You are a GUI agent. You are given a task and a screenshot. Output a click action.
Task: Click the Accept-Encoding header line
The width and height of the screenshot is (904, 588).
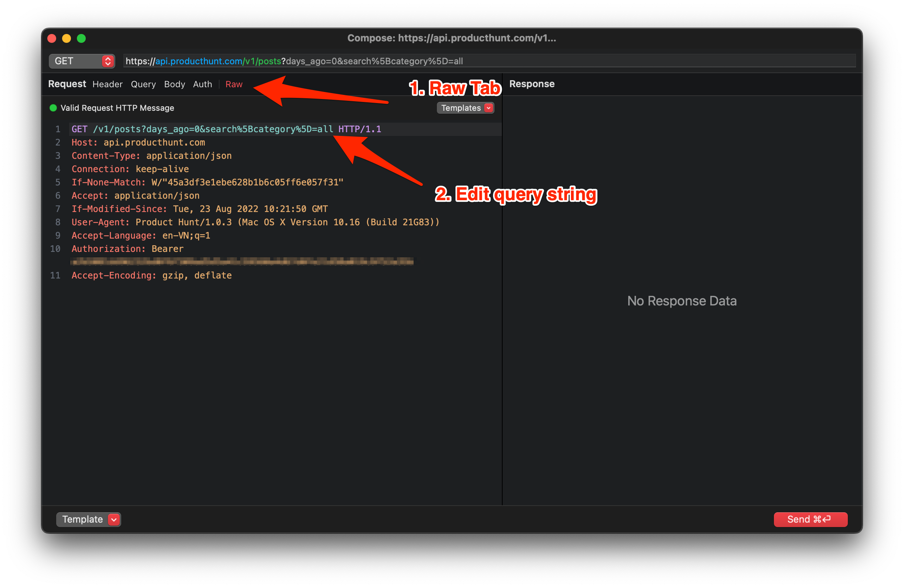[152, 276]
